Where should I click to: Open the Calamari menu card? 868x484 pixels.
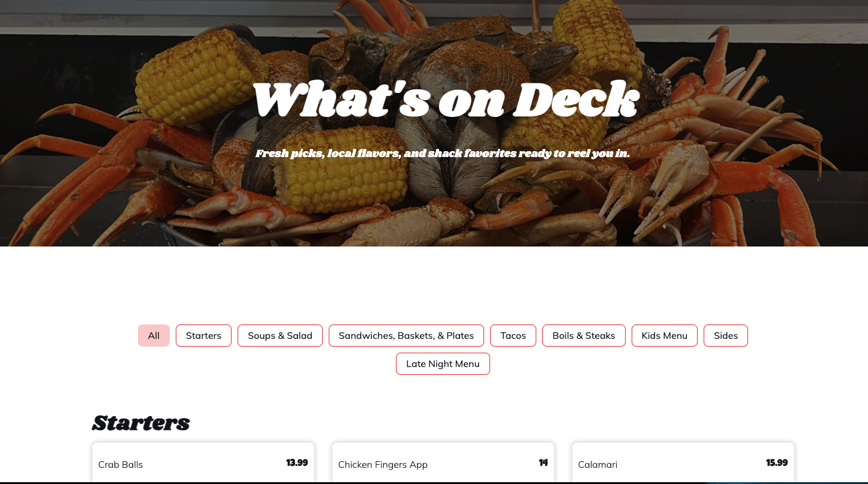[683, 463]
